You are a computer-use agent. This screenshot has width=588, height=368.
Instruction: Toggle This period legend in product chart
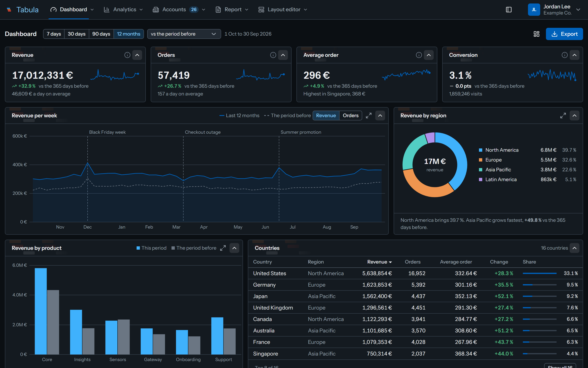(x=151, y=248)
